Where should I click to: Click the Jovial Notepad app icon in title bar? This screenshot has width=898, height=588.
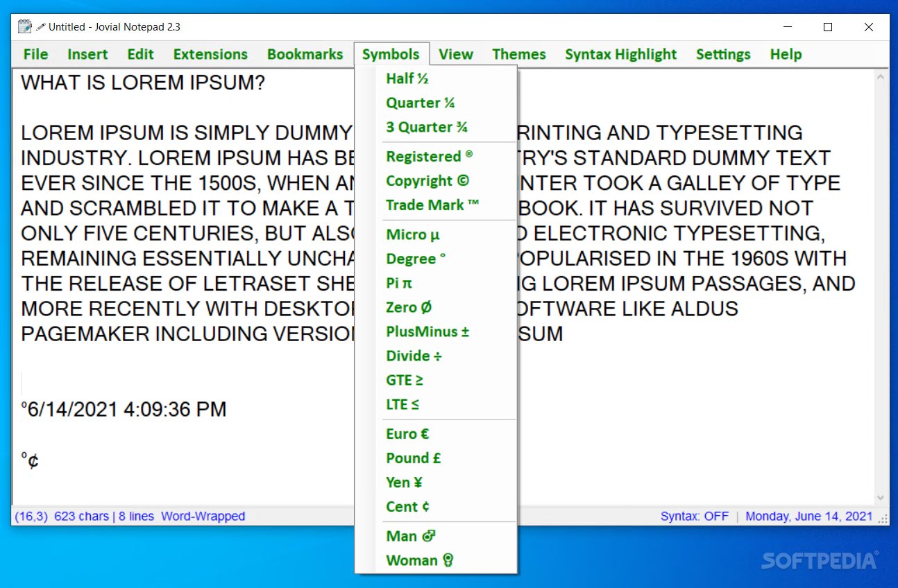(x=25, y=27)
